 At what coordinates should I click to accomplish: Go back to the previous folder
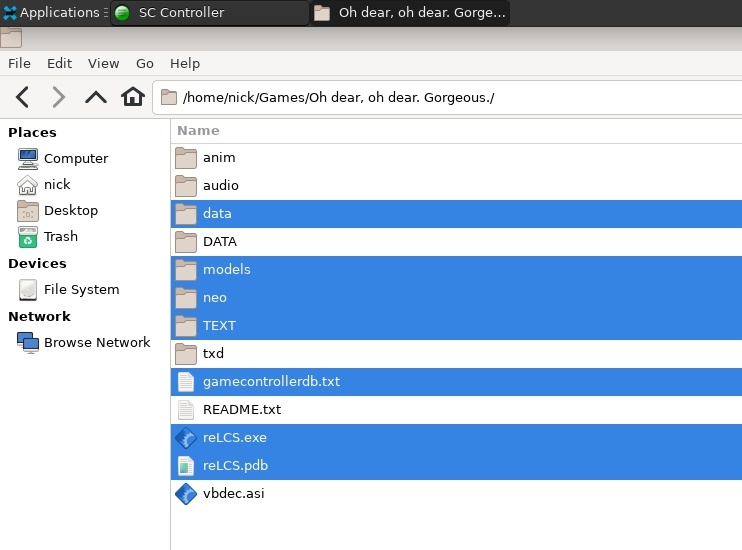coord(23,97)
